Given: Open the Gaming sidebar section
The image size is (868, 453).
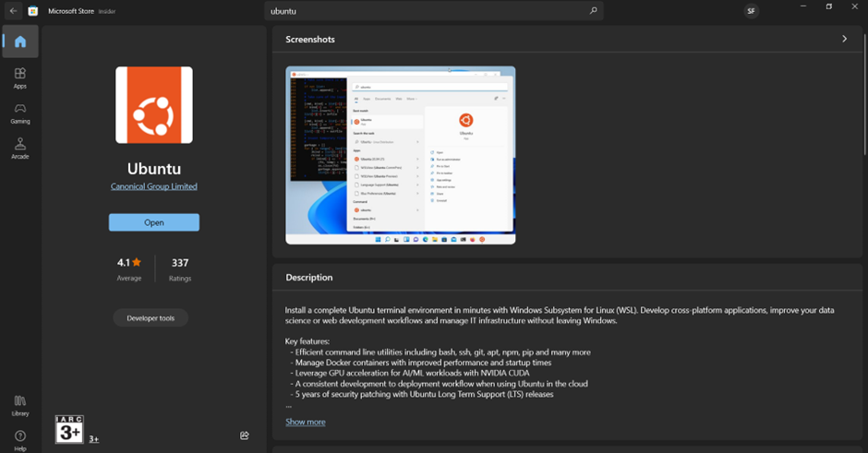Looking at the screenshot, I should point(20,113).
